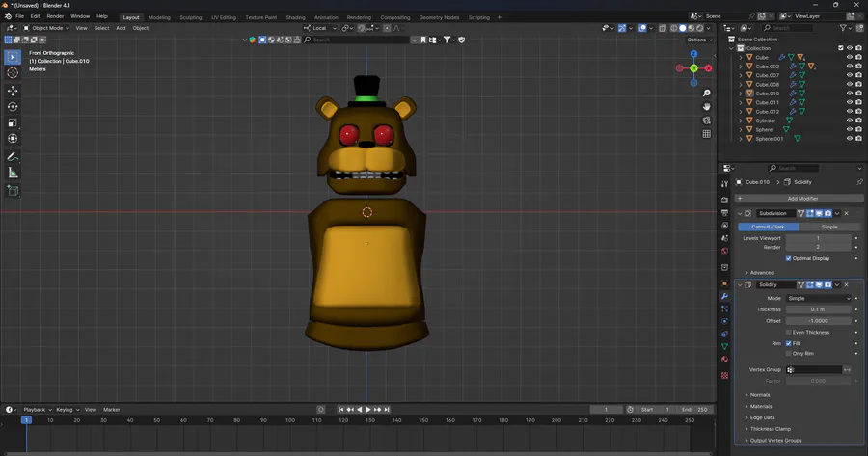Image resolution: width=868 pixels, height=456 pixels.
Task: Activate the Rotate tool
Action: click(13, 107)
